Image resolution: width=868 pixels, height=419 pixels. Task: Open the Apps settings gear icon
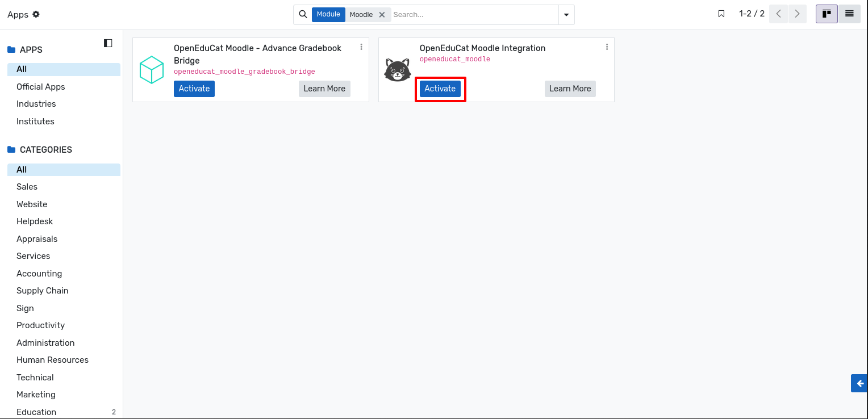[36, 14]
